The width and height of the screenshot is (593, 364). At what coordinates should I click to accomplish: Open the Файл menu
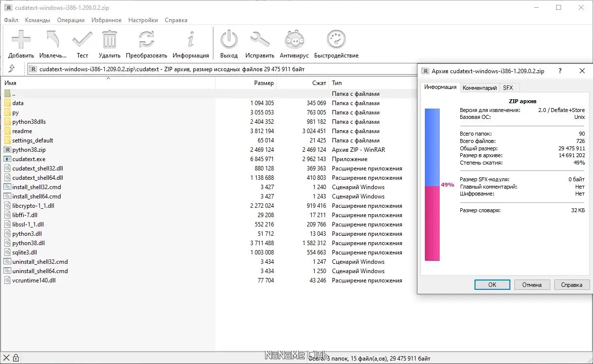11,20
